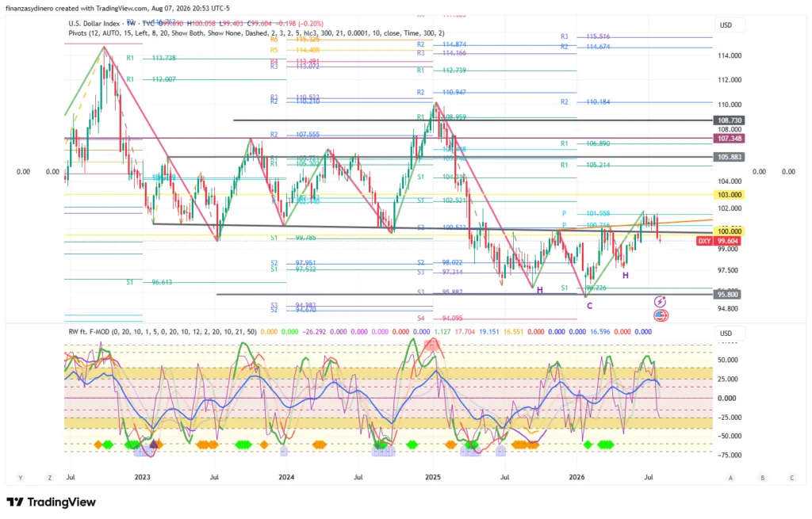Click the purple lightning event icon
This screenshot has height=519, width=812.
tap(660, 301)
